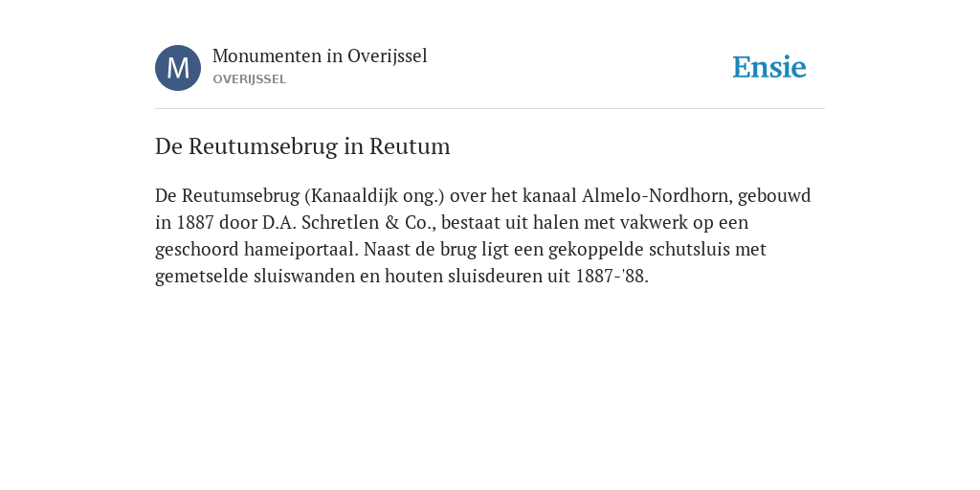This screenshot has height=490, width=980.
Task: Click the word Almelo-Nordhorn in the paragraph
Action: point(657,195)
